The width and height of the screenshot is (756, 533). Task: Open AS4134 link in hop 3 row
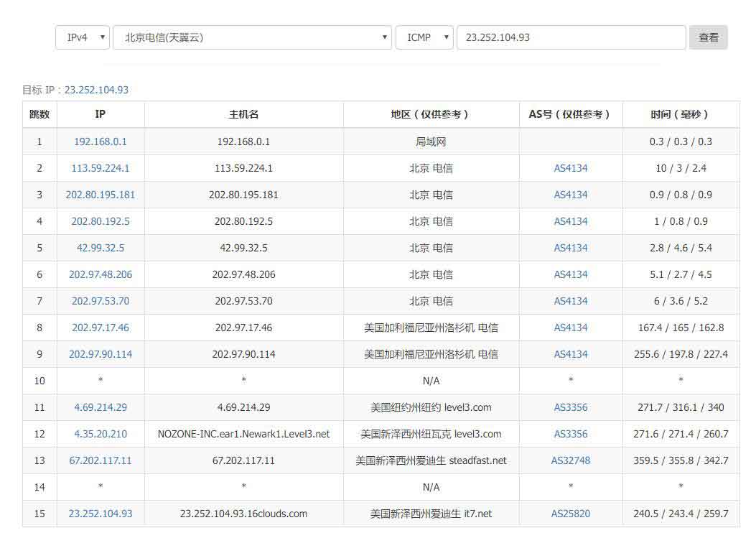pos(571,195)
